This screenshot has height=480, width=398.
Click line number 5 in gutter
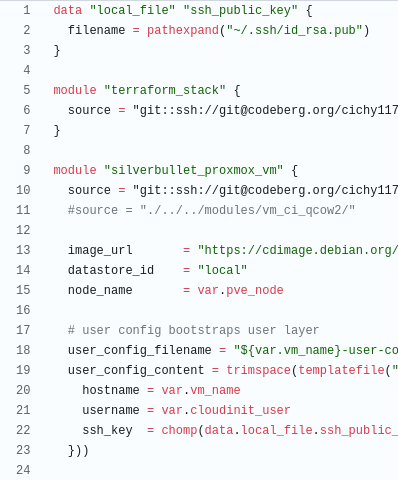(27, 90)
